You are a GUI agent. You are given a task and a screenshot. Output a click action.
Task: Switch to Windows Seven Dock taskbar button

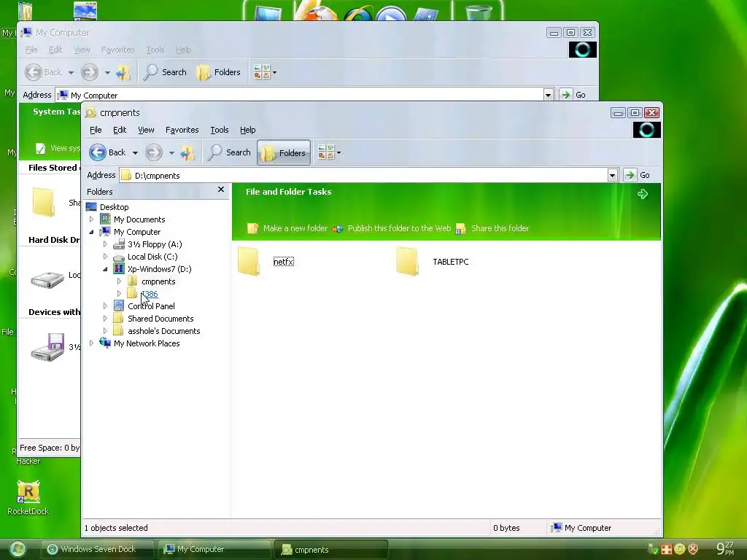pos(97,550)
